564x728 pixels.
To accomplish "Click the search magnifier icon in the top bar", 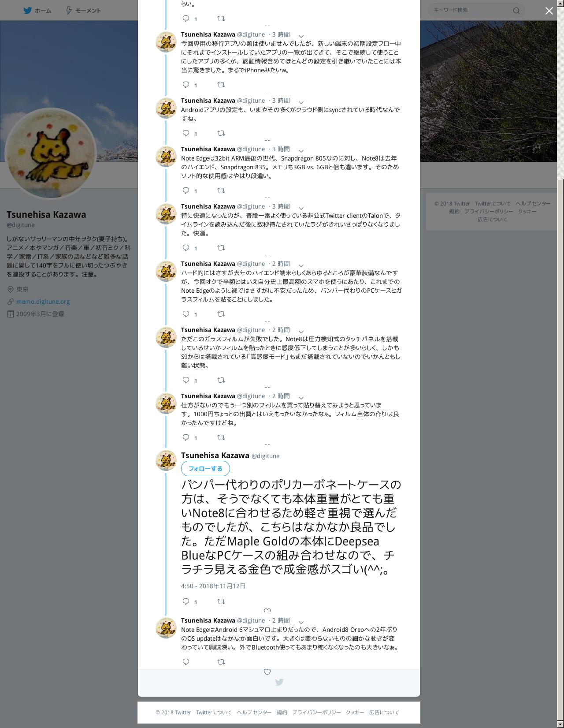I will 516,11.
